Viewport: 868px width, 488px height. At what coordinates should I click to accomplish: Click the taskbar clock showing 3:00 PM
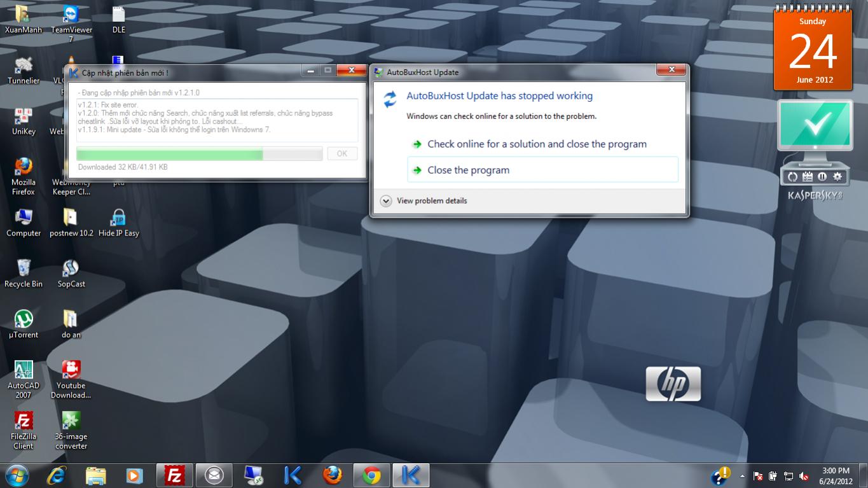(x=836, y=475)
